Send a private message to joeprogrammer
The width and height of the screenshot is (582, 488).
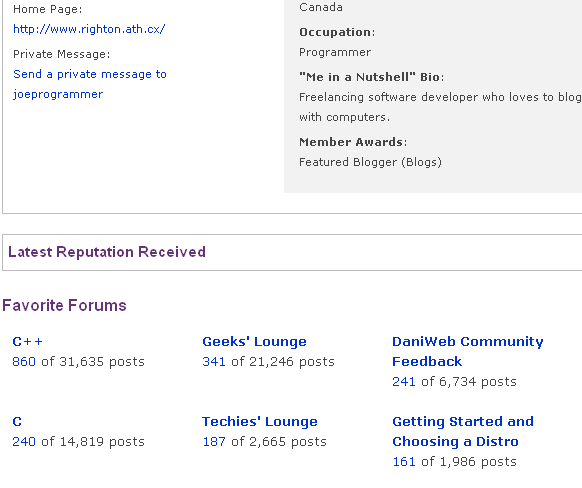[x=90, y=84]
